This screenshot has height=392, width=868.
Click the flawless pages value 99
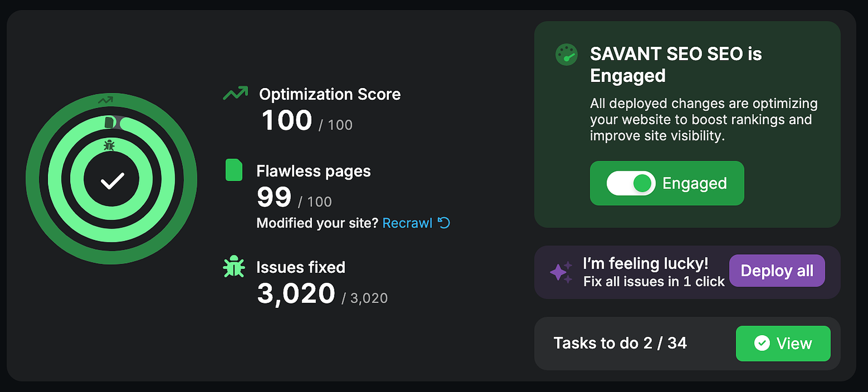(x=274, y=196)
